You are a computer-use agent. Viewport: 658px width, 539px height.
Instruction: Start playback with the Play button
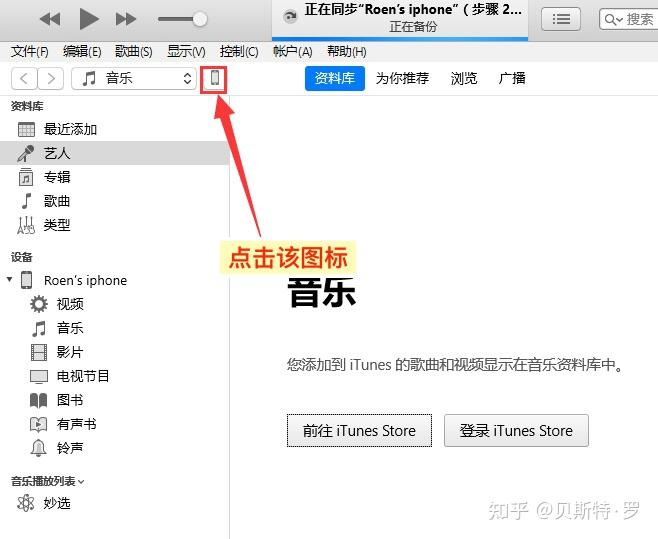click(x=89, y=19)
